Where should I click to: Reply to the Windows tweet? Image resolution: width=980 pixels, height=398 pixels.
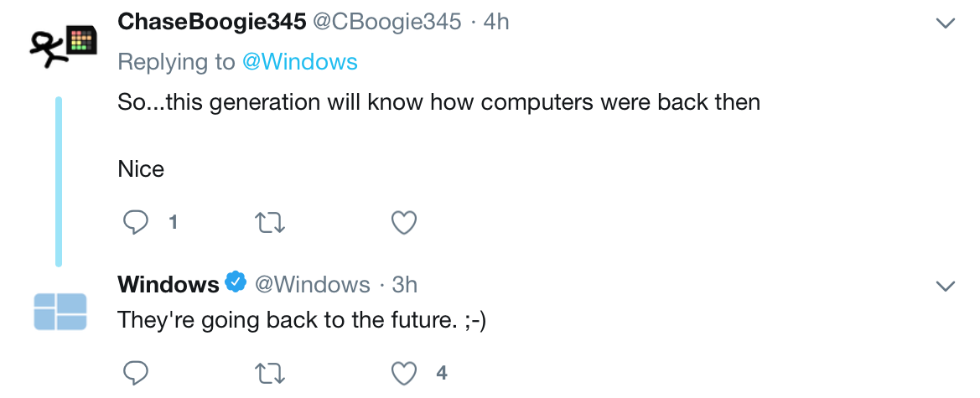pyautogui.click(x=136, y=373)
